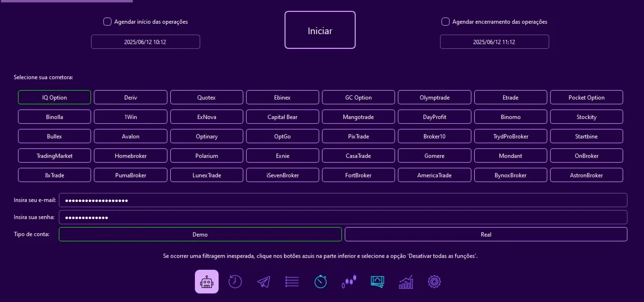Image resolution: width=644 pixels, height=302 pixels.
Task: Select TradingMarket broker
Action: 55,156
